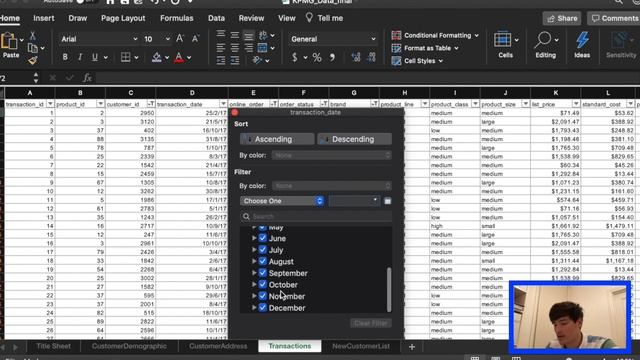Uncheck the June checkbox
The width and height of the screenshot is (640, 360).
[262, 238]
